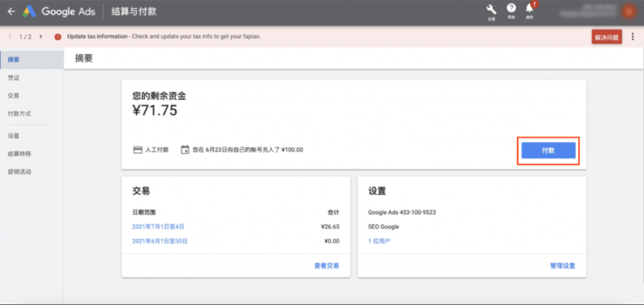Image resolution: width=644 pixels, height=305 pixels.
Task: Click the 管理设置 link
Action: (x=562, y=266)
